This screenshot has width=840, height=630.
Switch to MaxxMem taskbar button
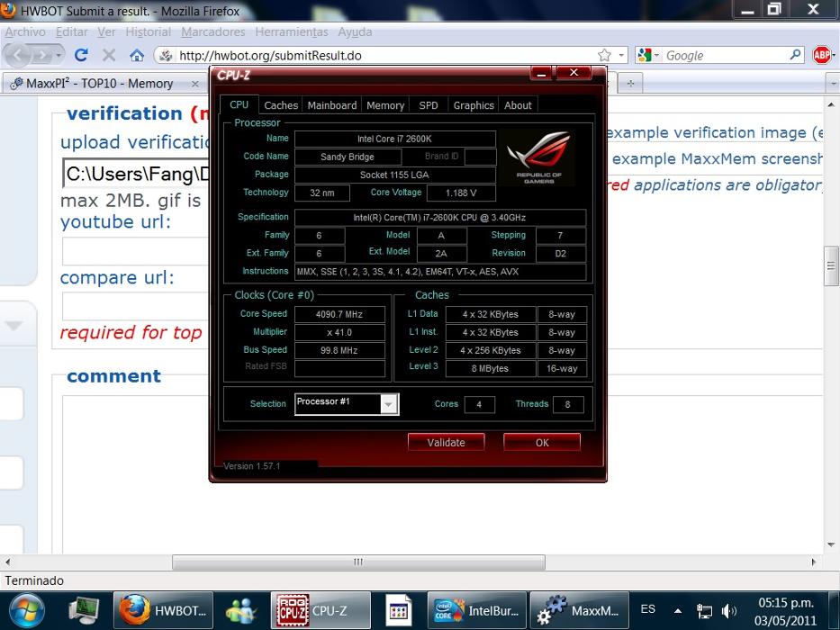click(579, 610)
